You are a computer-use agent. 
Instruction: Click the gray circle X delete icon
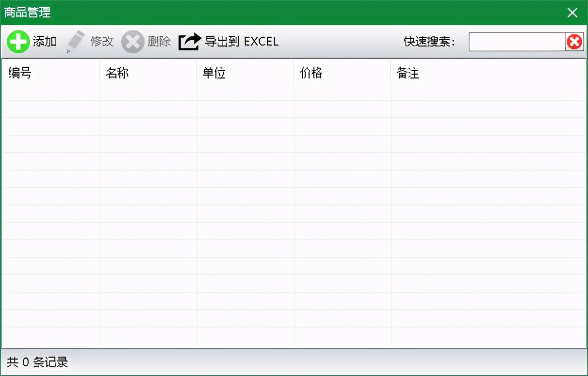tap(132, 42)
